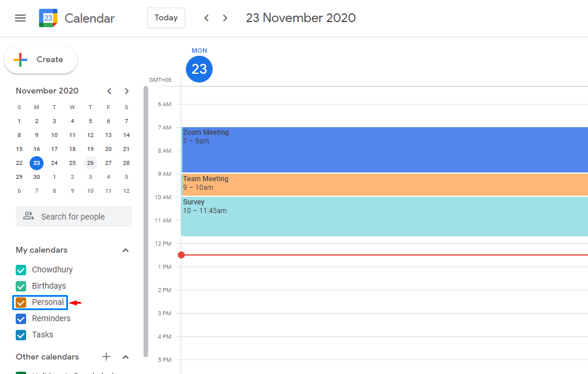Hide the Tasks calendar checkbox

(x=21, y=335)
